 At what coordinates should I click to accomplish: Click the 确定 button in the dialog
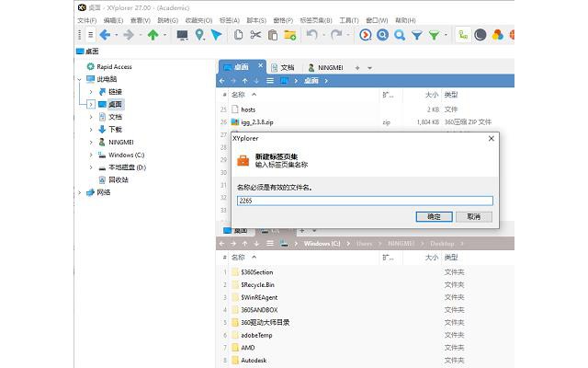pos(434,217)
